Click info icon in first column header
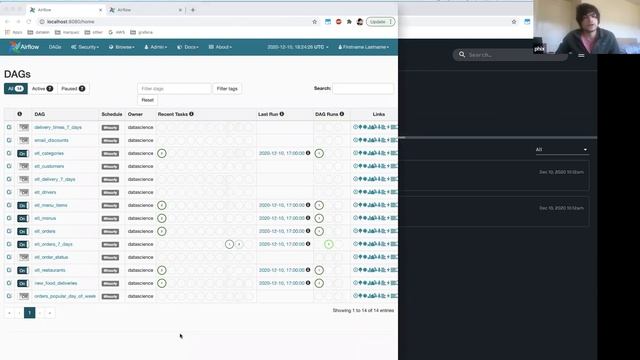The image size is (640, 360). coord(20,114)
